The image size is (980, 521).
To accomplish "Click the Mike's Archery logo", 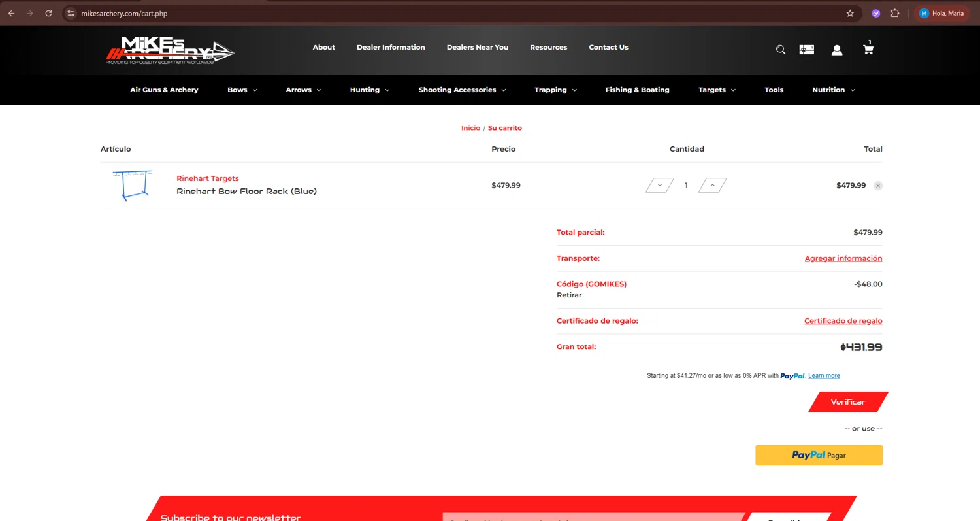I will click(x=170, y=50).
